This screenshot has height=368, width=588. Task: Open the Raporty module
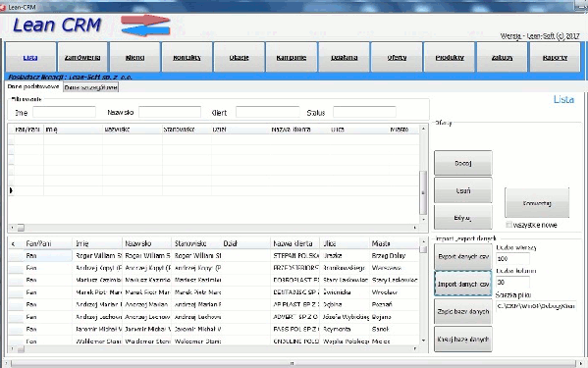(x=555, y=57)
